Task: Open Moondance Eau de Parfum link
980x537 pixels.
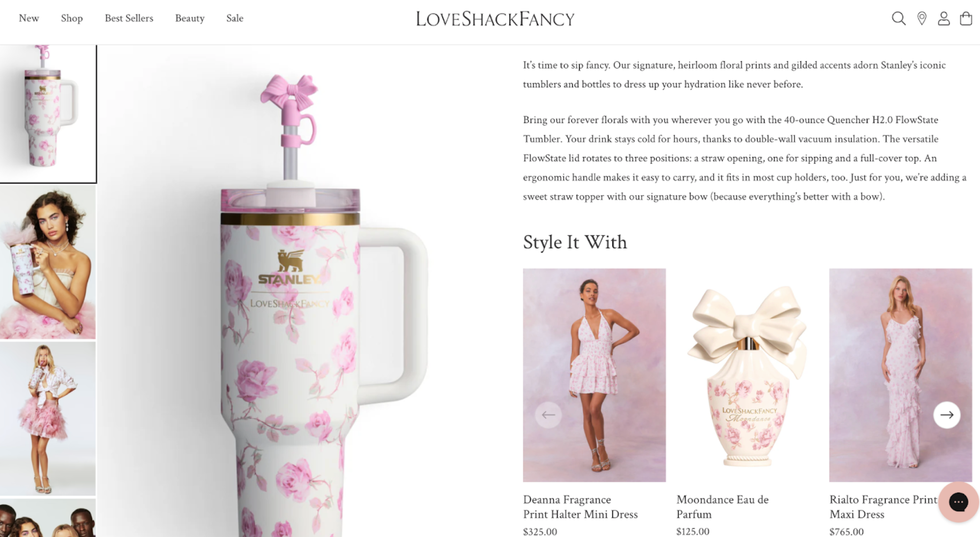Action: pos(722,507)
